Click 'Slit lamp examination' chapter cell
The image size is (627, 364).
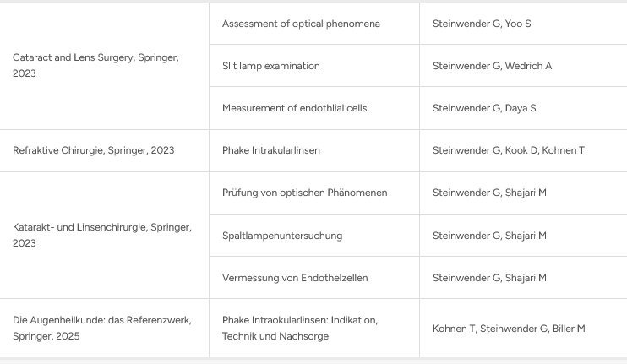click(x=271, y=66)
